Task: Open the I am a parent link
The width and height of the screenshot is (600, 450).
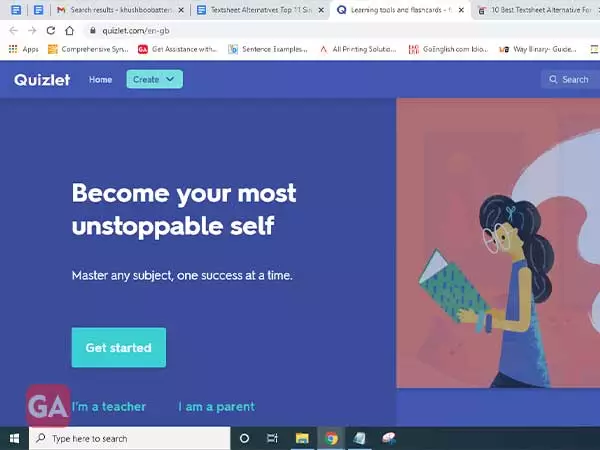Action: 217,406
